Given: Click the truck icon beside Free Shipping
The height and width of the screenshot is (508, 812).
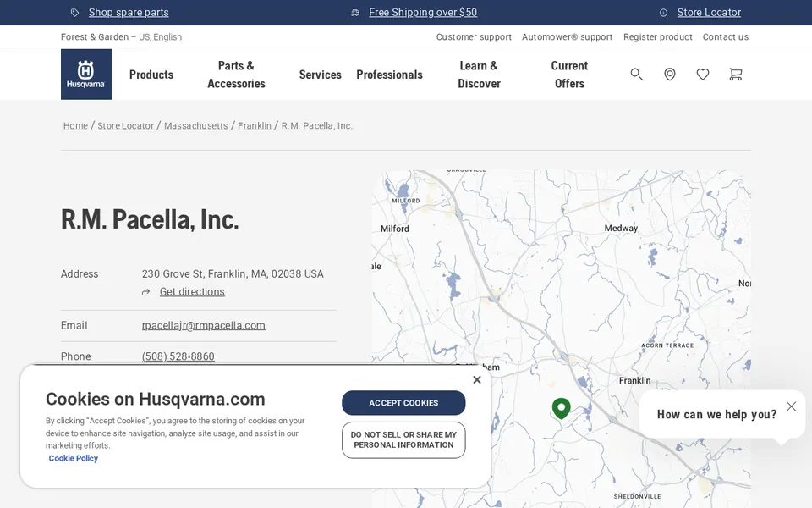Looking at the screenshot, I should pos(355,13).
